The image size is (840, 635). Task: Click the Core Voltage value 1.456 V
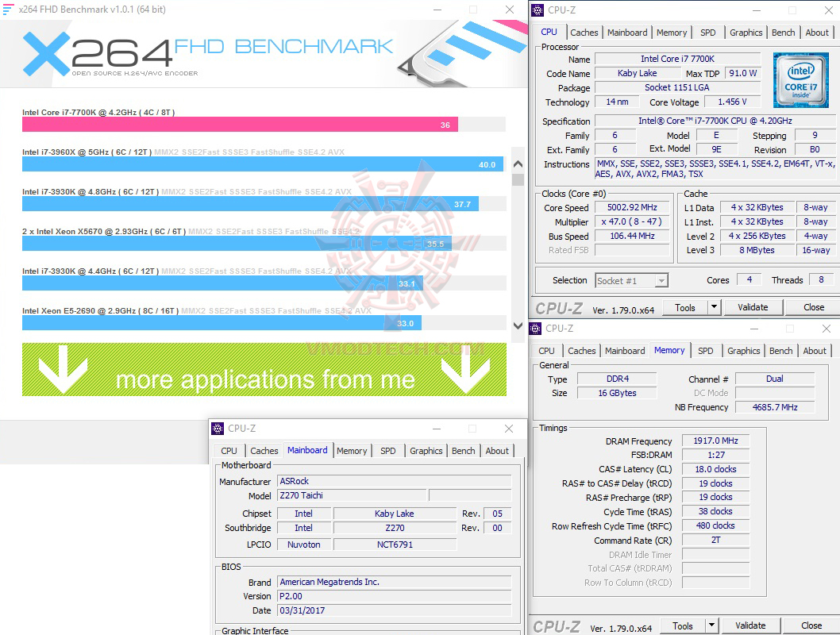point(732,102)
